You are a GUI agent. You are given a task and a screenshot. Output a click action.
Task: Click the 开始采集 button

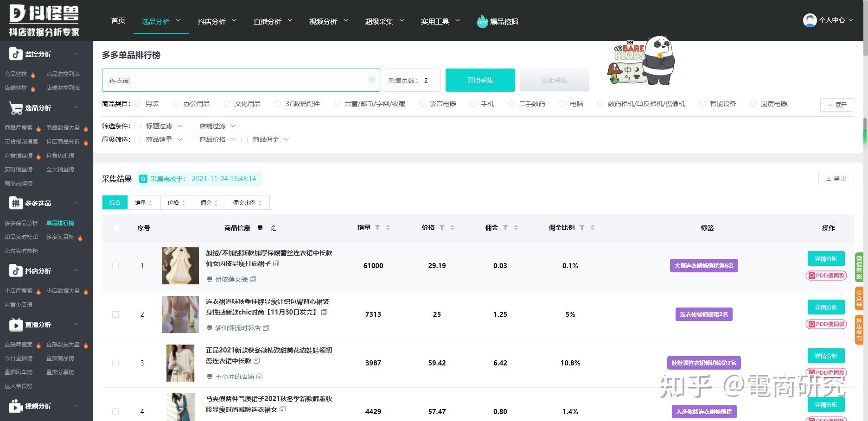tap(480, 80)
